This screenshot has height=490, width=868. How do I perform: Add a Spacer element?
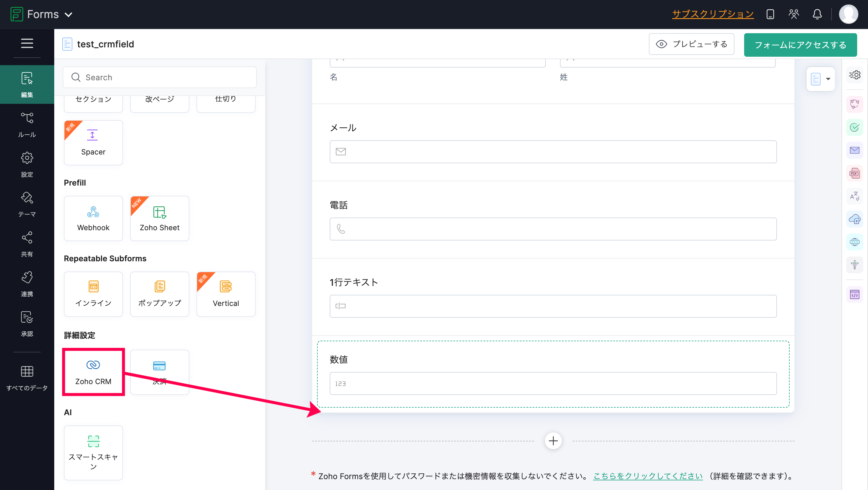[93, 143]
